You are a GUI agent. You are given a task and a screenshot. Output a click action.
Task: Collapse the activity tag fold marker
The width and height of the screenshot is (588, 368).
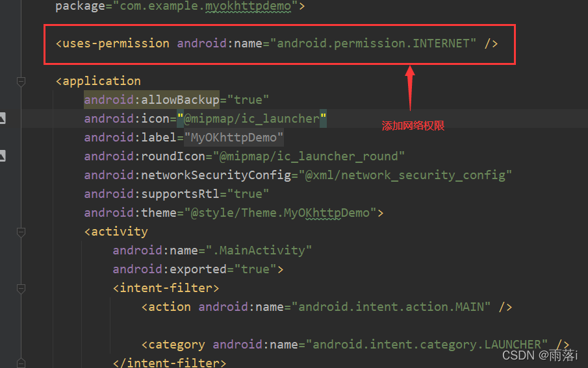pyautogui.click(x=21, y=232)
